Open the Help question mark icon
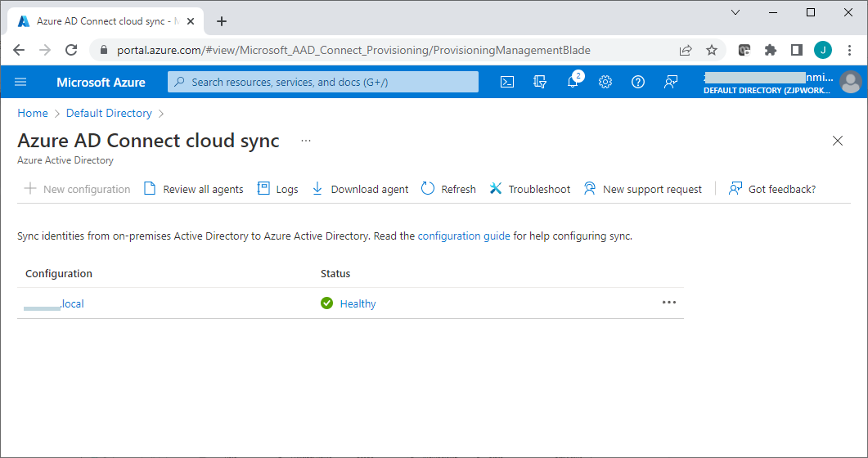This screenshot has width=868, height=458. click(638, 82)
